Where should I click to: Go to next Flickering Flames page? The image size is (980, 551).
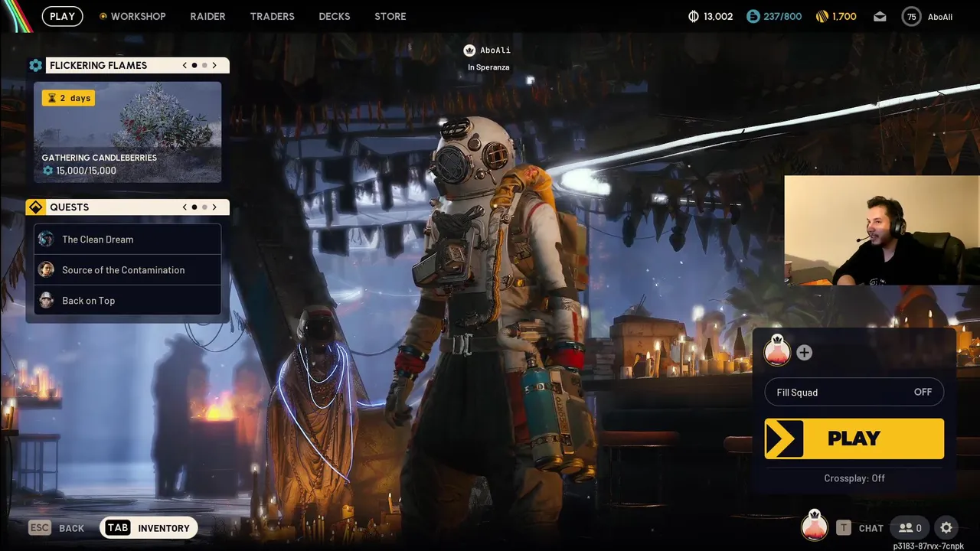click(214, 65)
